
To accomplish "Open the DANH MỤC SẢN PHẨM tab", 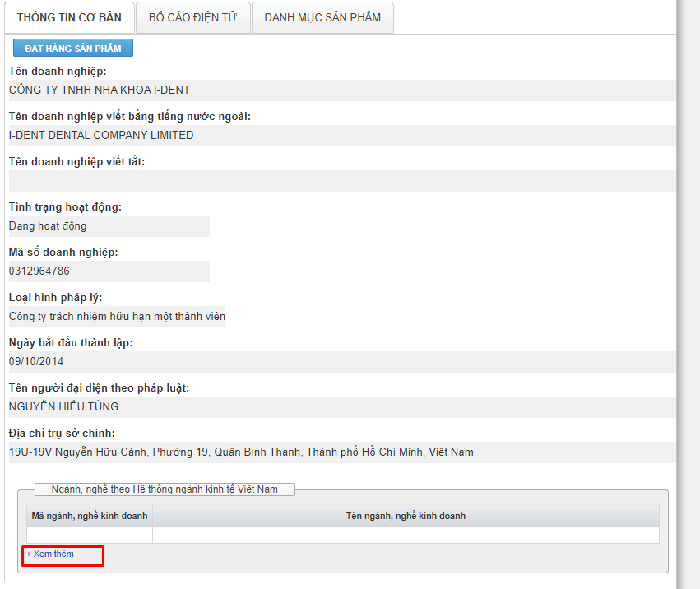I will coord(322,17).
